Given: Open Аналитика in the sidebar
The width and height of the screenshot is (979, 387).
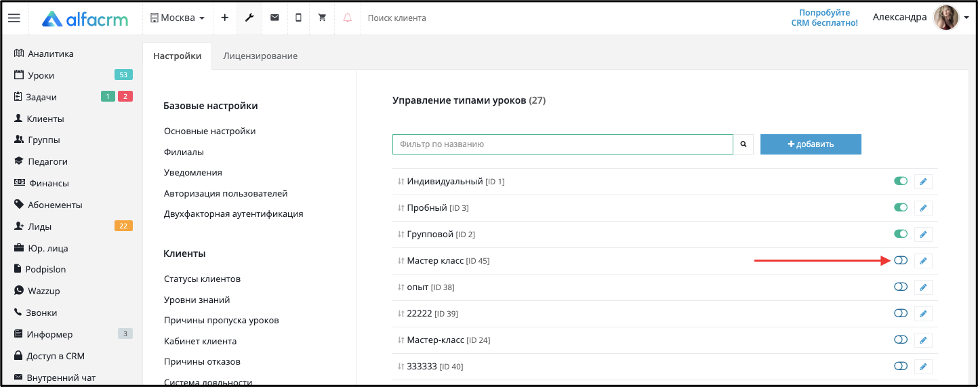Looking at the screenshot, I should click(x=43, y=54).
